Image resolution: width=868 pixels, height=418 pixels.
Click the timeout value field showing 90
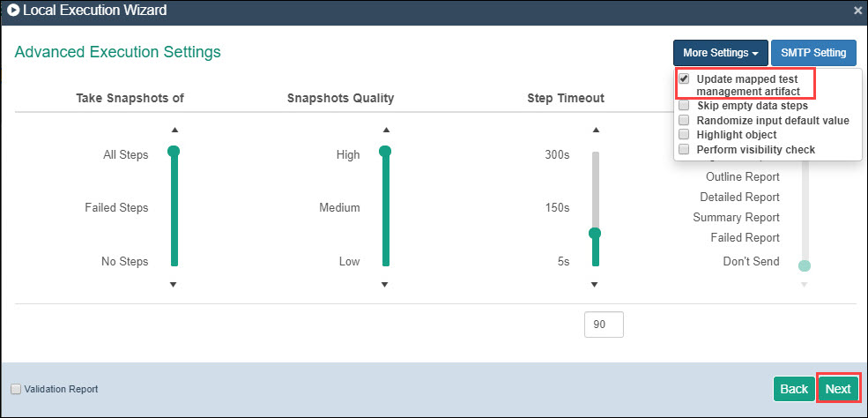604,325
